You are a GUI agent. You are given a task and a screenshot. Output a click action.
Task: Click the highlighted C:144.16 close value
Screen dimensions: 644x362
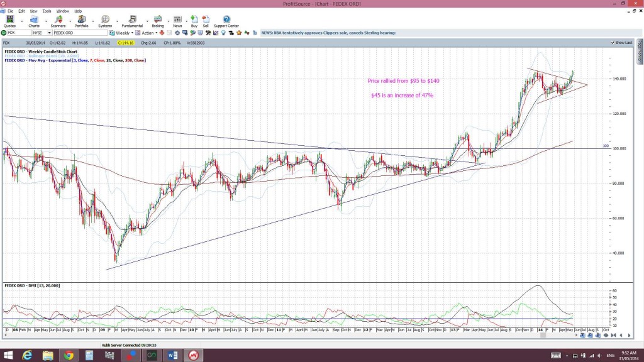tap(126, 43)
